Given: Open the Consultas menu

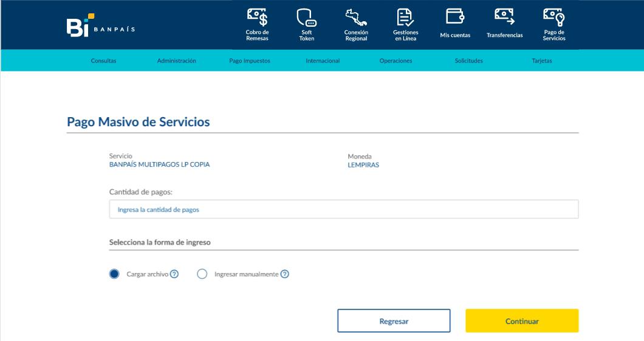Looking at the screenshot, I should (x=103, y=61).
